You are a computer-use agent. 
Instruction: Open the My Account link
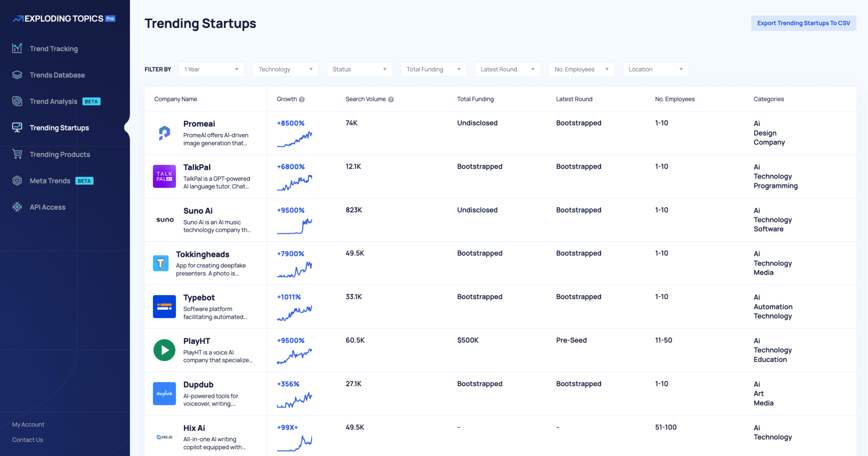(x=28, y=425)
